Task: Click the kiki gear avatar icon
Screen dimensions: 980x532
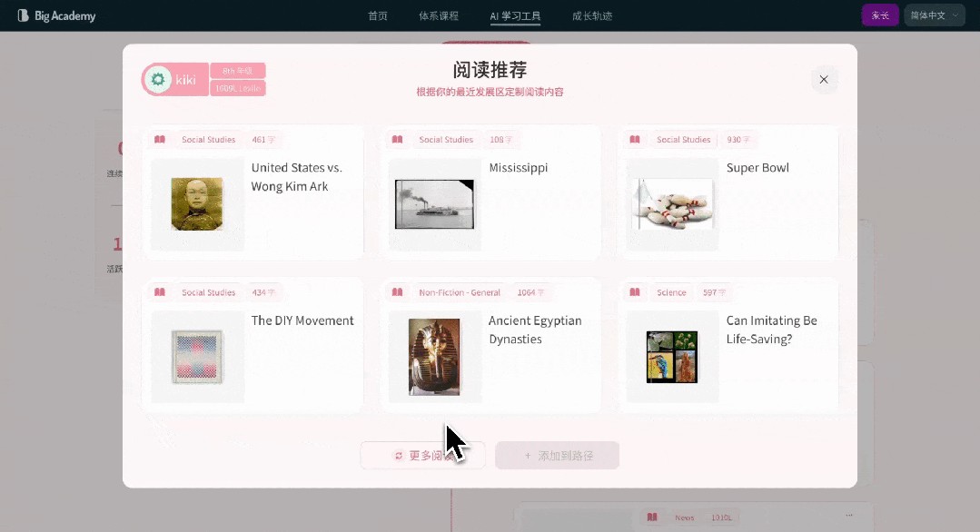Action: [159, 80]
